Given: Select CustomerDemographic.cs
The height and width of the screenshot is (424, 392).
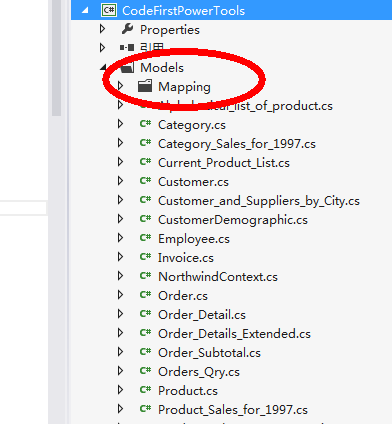Looking at the screenshot, I should 233,220.
